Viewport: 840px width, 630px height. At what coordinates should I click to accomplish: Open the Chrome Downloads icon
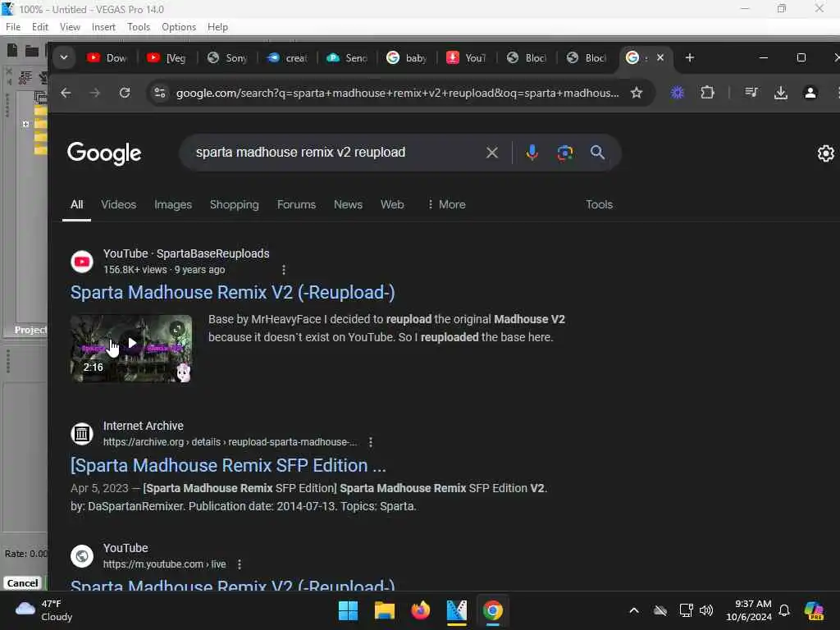[781, 93]
